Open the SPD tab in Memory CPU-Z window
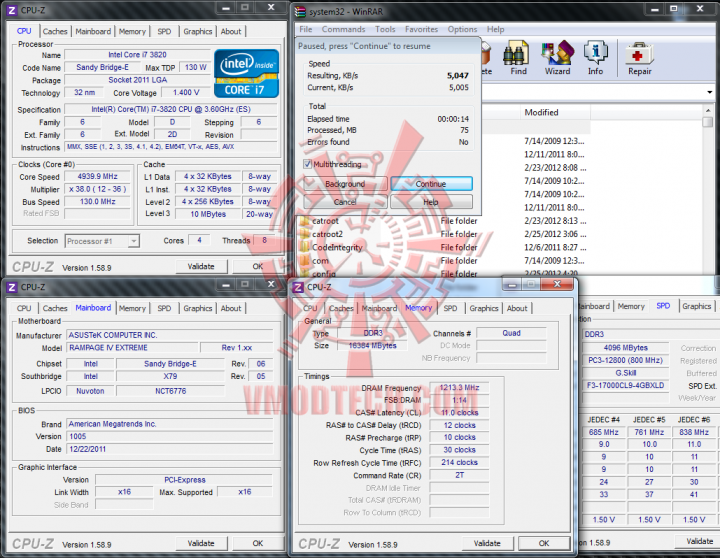 450,308
